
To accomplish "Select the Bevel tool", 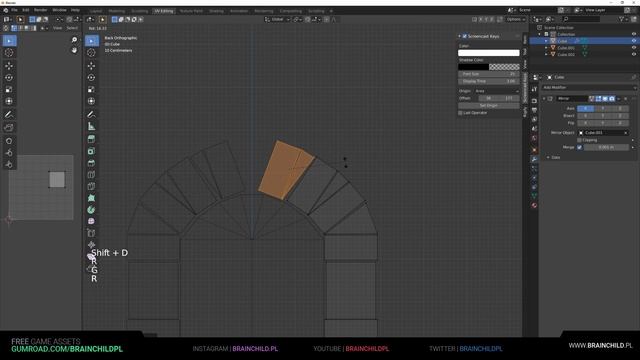I will pyautogui.click(x=91, y=163).
